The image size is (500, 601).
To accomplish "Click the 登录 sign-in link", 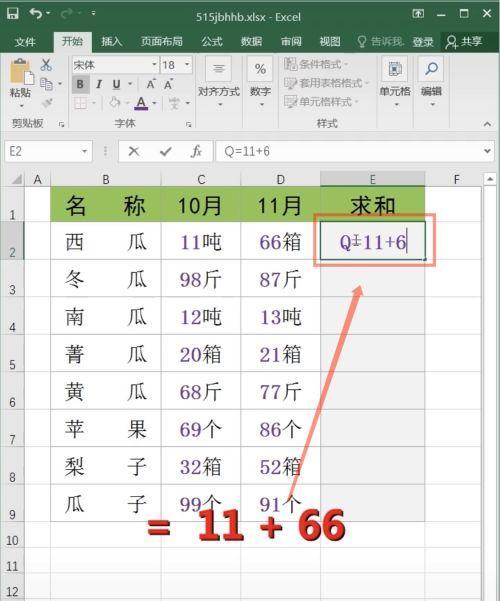I will coord(423,41).
